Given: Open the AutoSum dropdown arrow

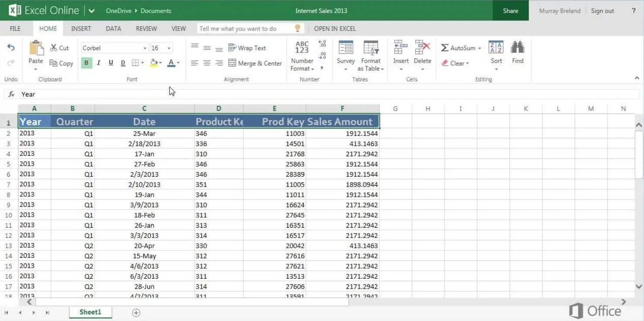Looking at the screenshot, I should (480, 48).
